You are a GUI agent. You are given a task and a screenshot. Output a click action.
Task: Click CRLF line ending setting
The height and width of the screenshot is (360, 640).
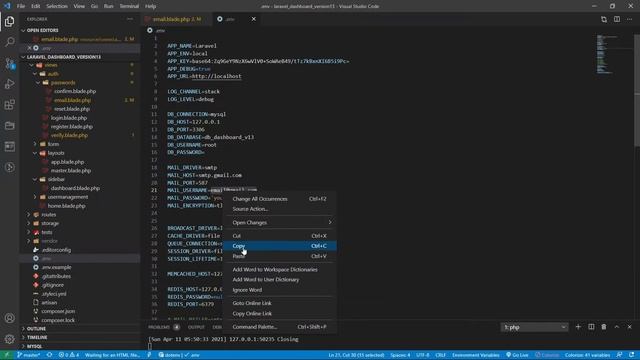pyautogui.click(x=440, y=355)
